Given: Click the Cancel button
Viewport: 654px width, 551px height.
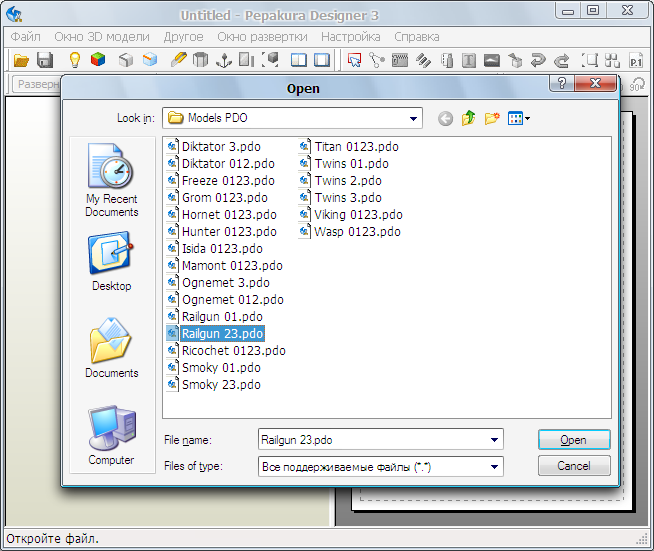Looking at the screenshot, I should pyautogui.click(x=574, y=465).
